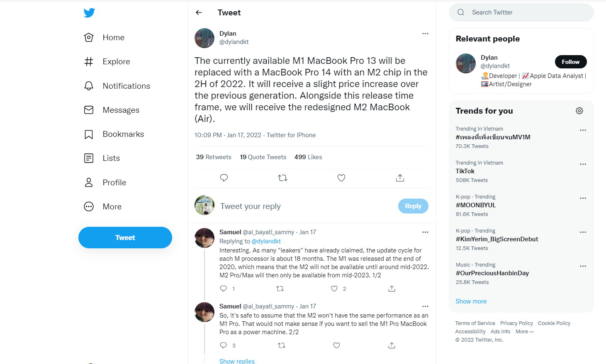
Task: Click the Twitter bird logo
Action: coord(89,13)
